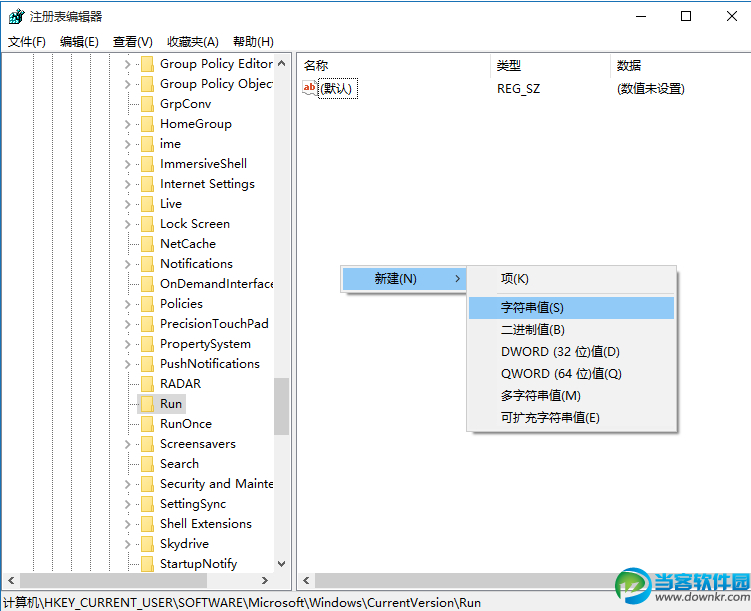Click tree pane scroll up arrow
The height and width of the screenshot is (611, 751).
pos(282,63)
